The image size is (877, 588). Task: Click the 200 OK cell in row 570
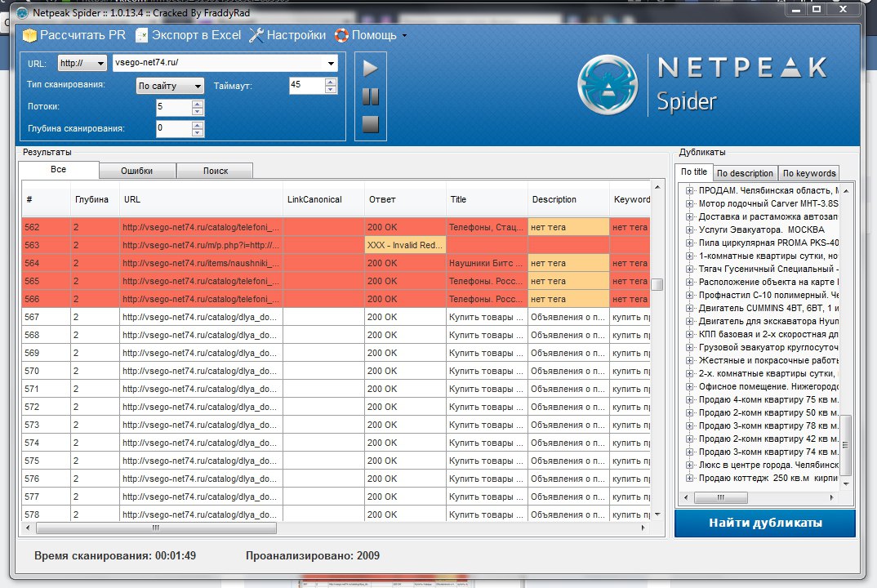(x=405, y=371)
